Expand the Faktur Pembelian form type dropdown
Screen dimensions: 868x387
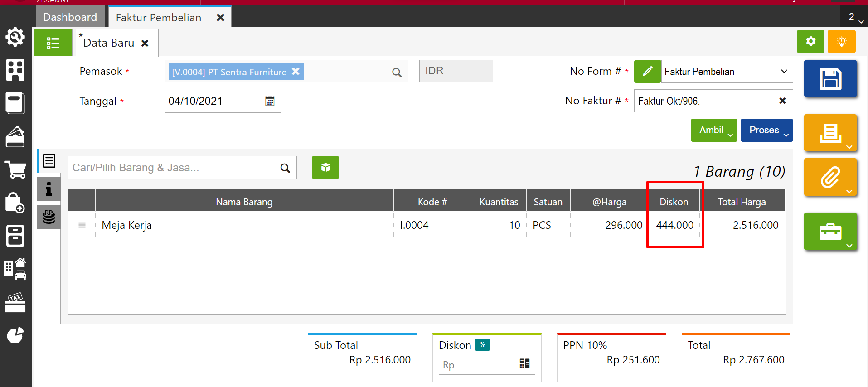[784, 72]
